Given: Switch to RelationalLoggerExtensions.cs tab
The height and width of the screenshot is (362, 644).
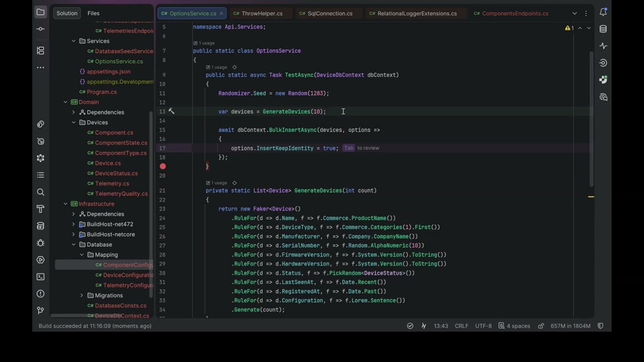Looking at the screenshot, I should tap(413, 14).
